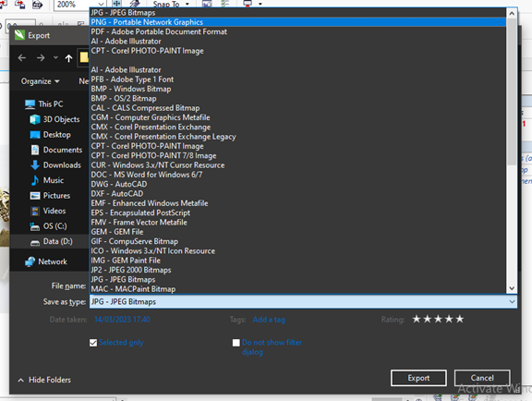Viewport: 532px width, 401px height.
Task: Select PFB - Adobe Type 1 Font
Action: pos(298,79)
